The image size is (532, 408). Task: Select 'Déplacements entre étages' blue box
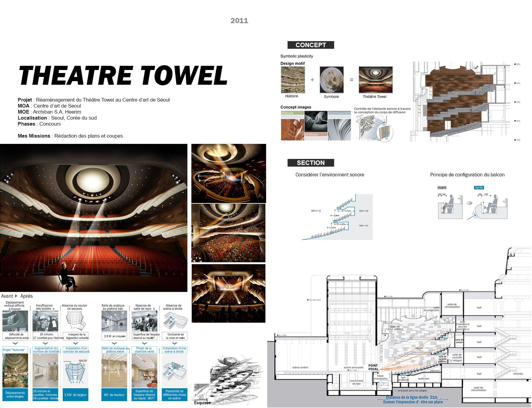click(x=15, y=395)
